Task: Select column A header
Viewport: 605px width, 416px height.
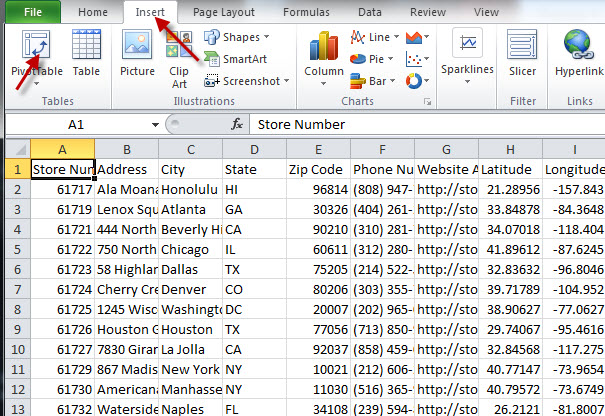Action: pyautogui.click(x=63, y=149)
